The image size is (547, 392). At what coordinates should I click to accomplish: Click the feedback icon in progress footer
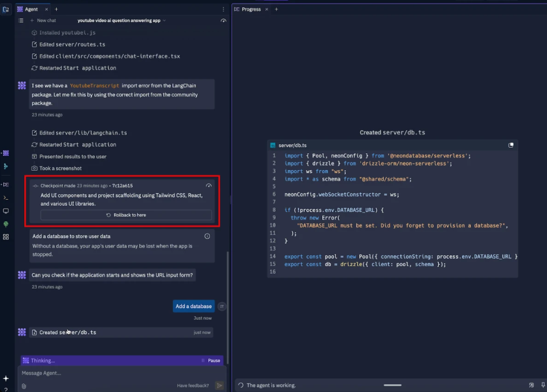(x=531, y=385)
